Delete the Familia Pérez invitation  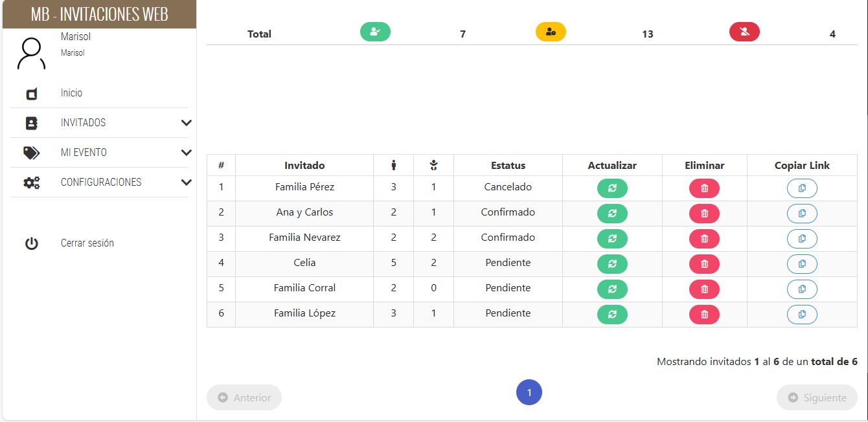pos(704,188)
